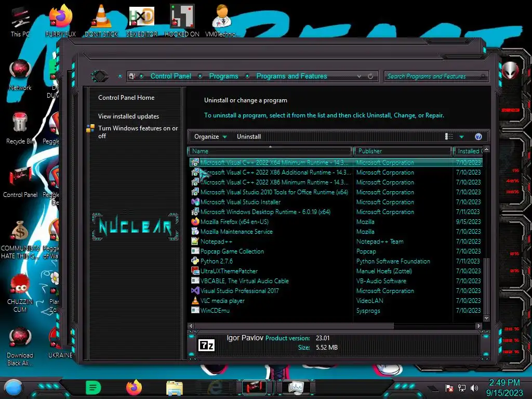Select Mozilla Firefox (x64 en-US) row
The image size is (532, 399).
click(x=336, y=221)
